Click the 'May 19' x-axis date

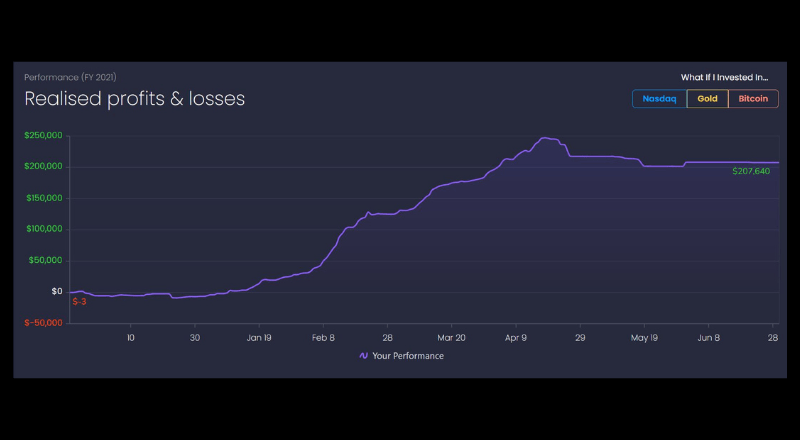(644, 338)
